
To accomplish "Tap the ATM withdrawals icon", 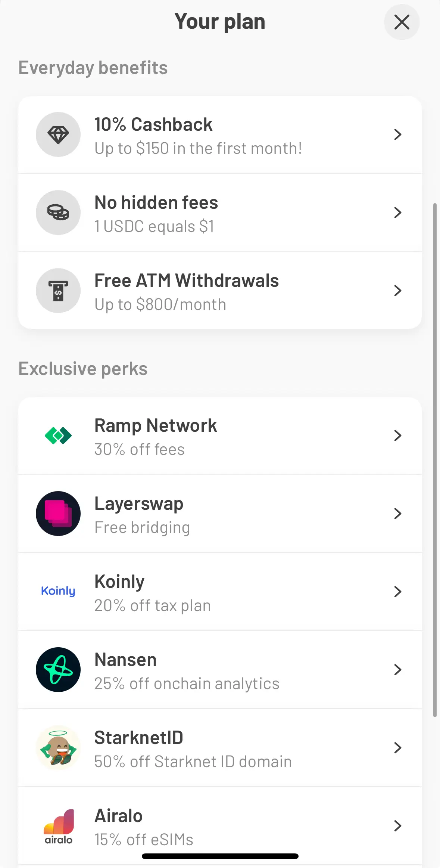I will click(58, 291).
